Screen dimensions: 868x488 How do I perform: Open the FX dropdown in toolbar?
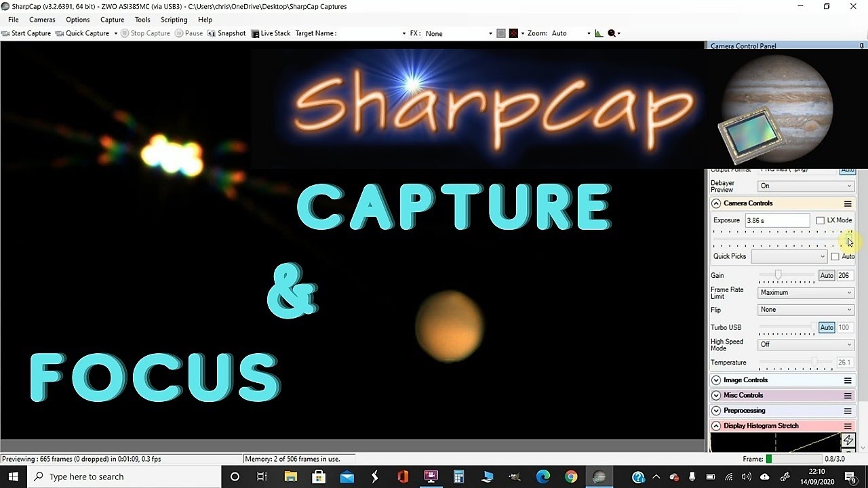click(458, 33)
